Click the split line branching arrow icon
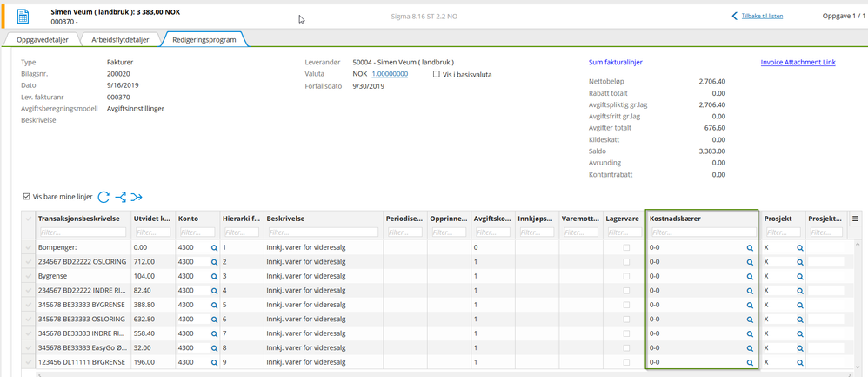Screen dimensions: 868x377 (x=121, y=196)
